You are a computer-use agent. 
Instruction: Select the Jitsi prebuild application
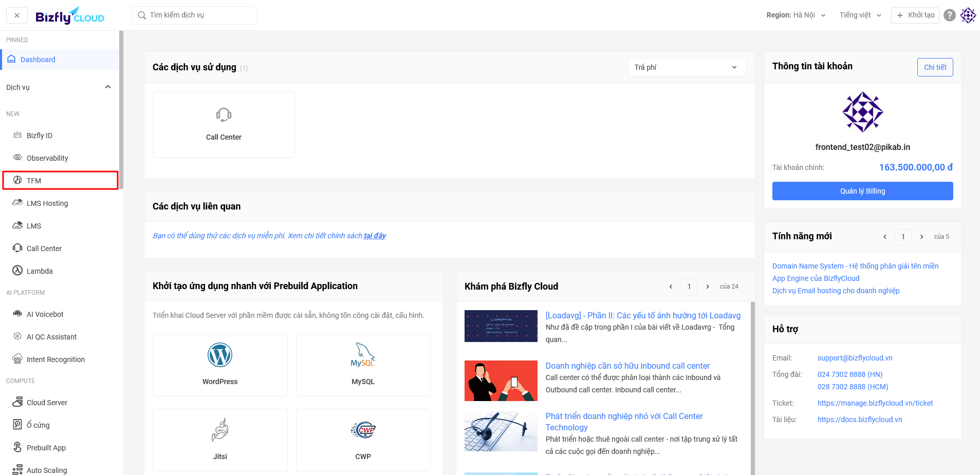[x=220, y=440]
